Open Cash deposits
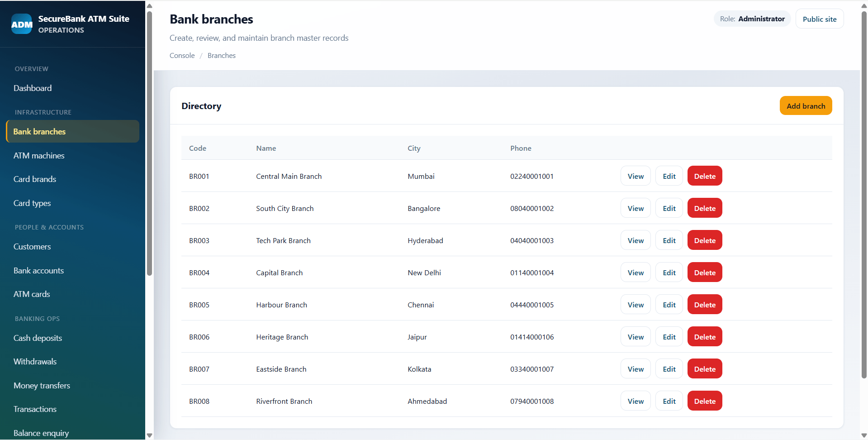This screenshot has width=868, height=440. point(38,338)
